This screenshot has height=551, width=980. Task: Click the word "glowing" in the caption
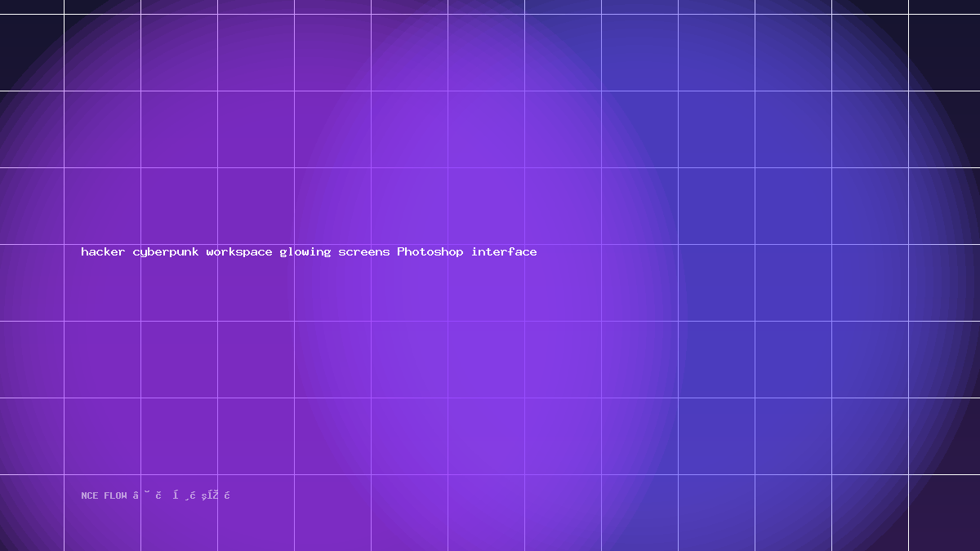point(305,252)
